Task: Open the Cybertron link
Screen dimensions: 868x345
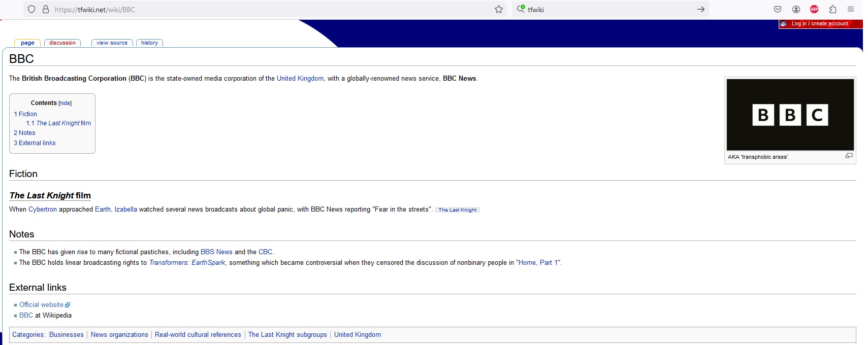Action: [43, 209]
